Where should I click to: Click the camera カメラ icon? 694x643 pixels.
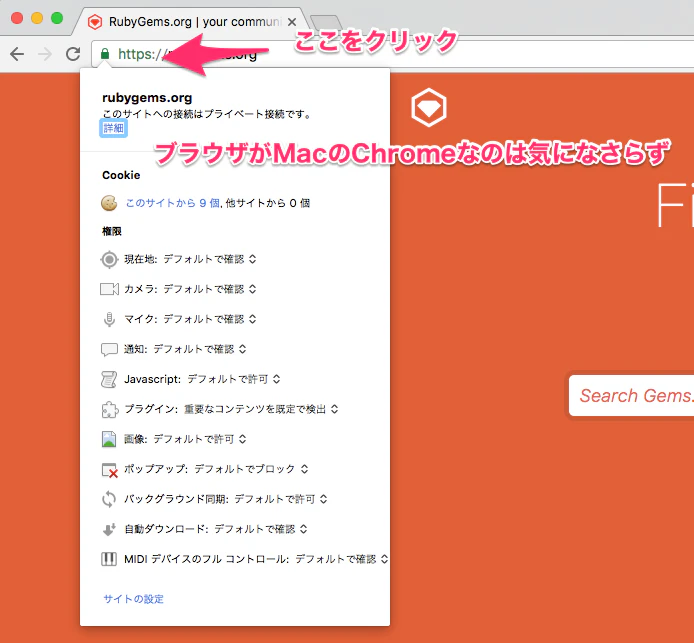coord(109,289)
